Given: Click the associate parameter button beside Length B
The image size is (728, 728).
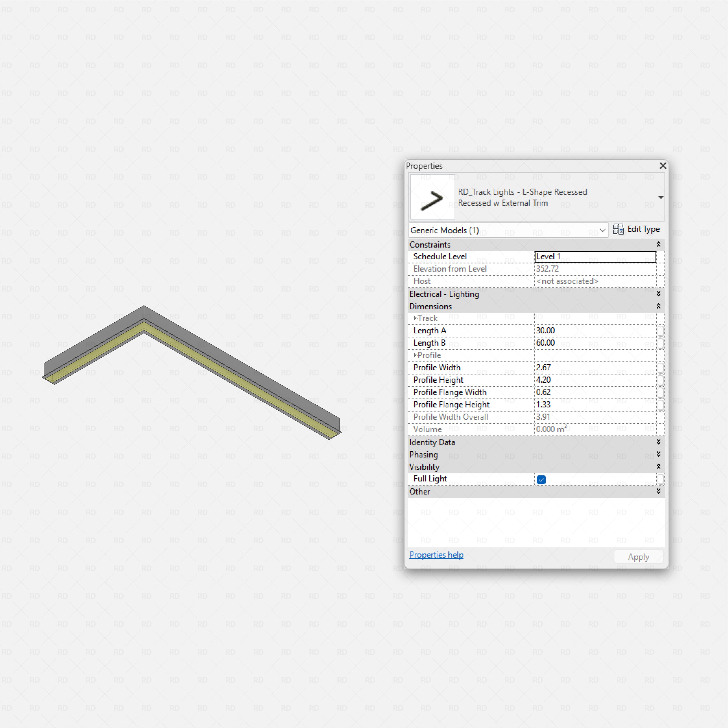Looking at the screenshot, I should click(661, 343).
